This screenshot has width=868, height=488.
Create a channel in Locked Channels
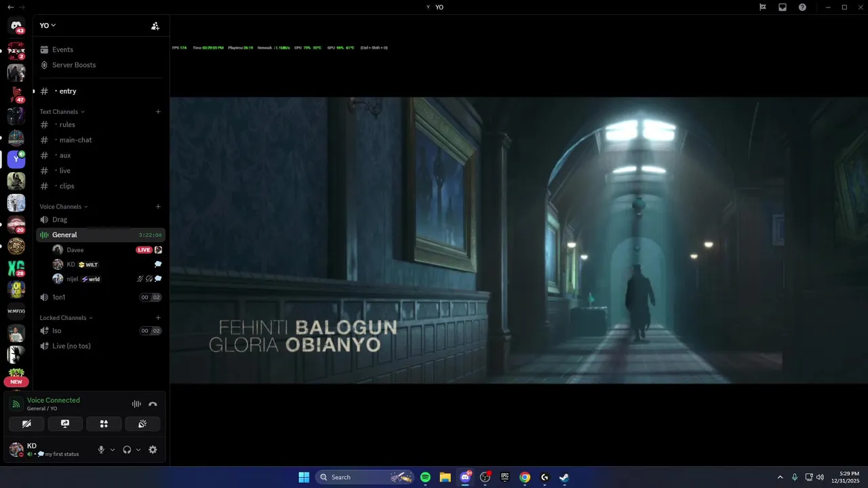coord(158,317)
